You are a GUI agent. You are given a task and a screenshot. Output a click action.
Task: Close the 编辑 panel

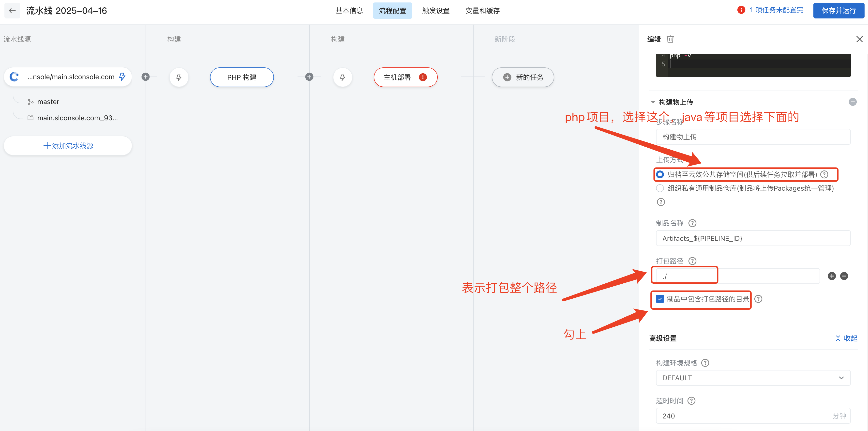(859, 39)
